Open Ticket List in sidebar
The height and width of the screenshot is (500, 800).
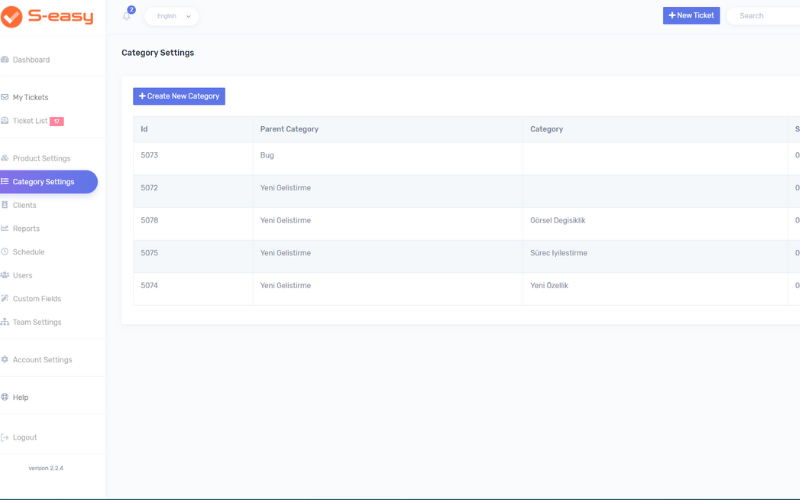[x=30, y=121]
